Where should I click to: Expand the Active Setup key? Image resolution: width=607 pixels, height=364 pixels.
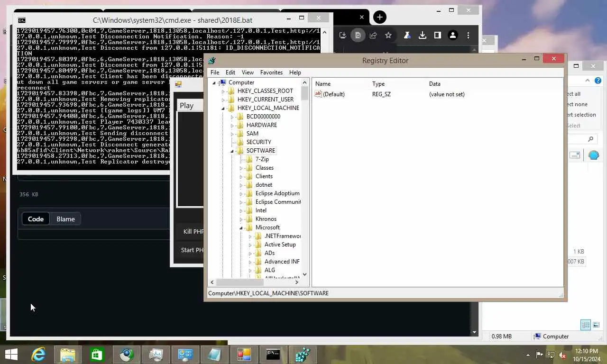point(250,245)
